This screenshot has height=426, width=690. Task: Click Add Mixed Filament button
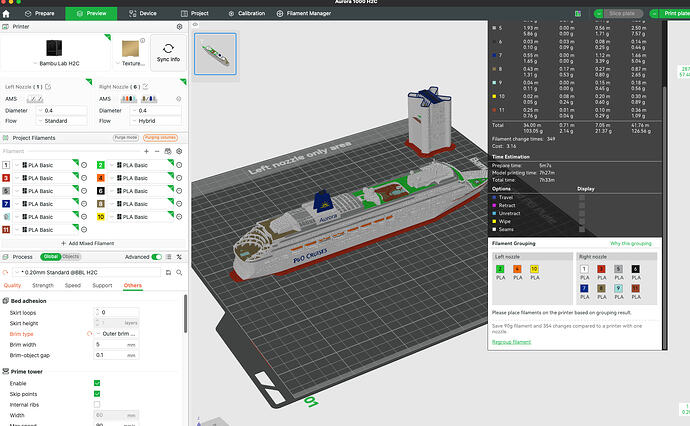(x=88, y=243)
